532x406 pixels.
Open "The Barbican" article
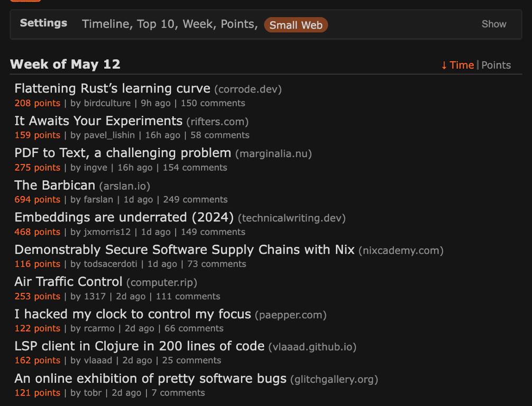[54, 185]
